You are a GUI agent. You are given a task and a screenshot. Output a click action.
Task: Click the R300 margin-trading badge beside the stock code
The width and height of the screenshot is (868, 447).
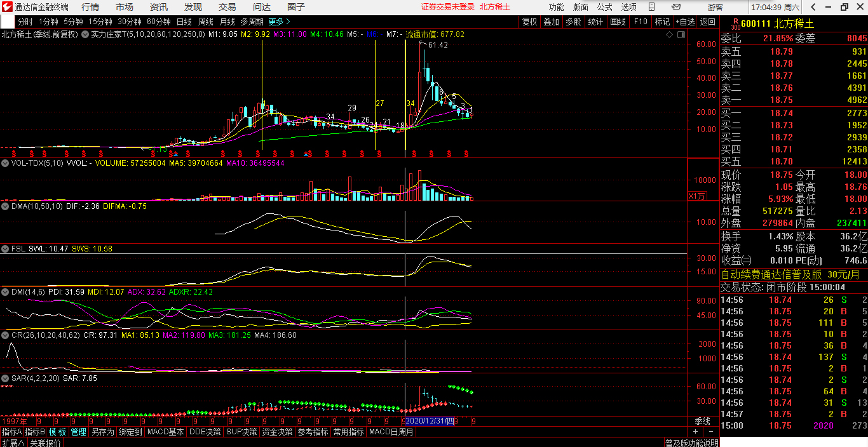pos(735,24)
